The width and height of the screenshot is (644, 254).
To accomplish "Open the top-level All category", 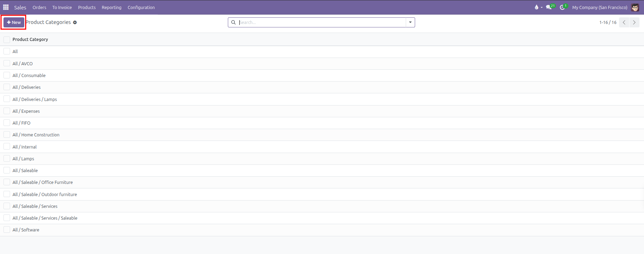I will click(x=15, y=51).
